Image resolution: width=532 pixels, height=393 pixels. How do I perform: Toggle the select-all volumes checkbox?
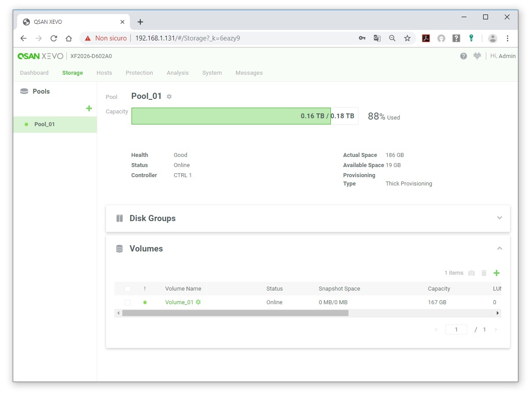[128, 289]
